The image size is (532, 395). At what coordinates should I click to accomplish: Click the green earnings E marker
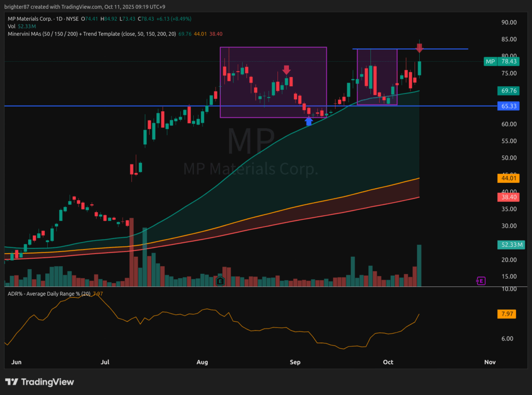click(220, 281)
